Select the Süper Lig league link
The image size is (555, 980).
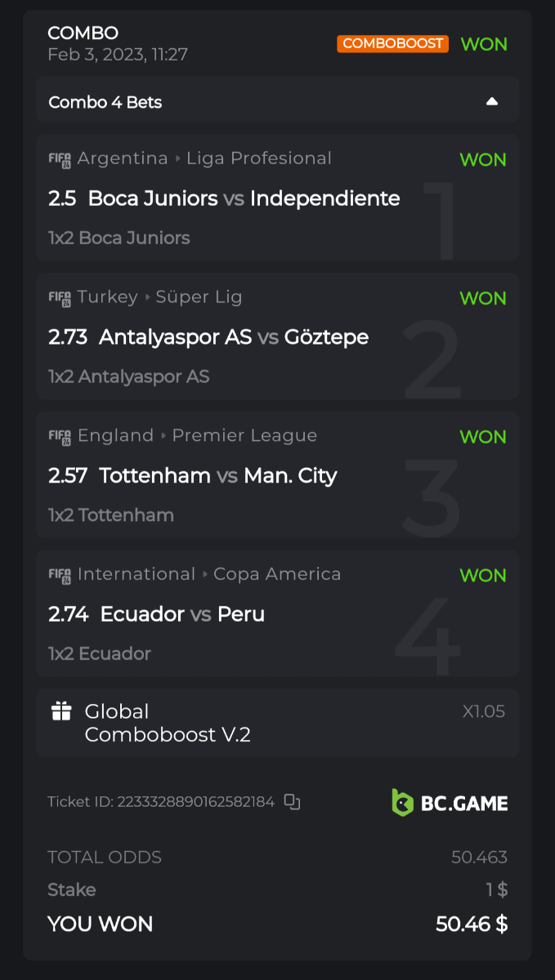click(x=199, y=297)
